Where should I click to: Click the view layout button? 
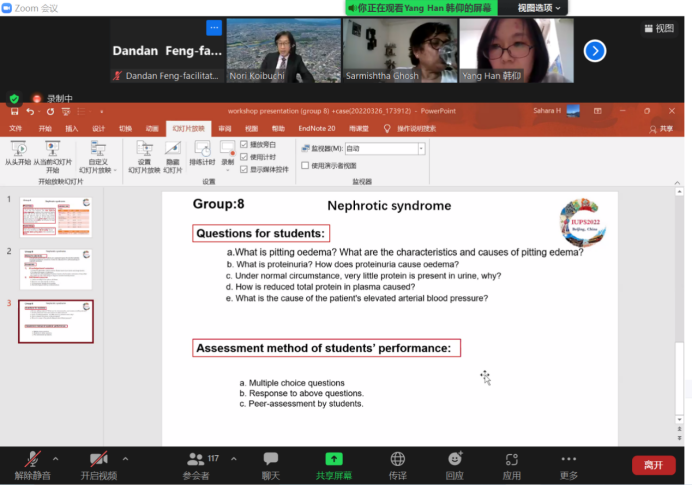point(658,29)
